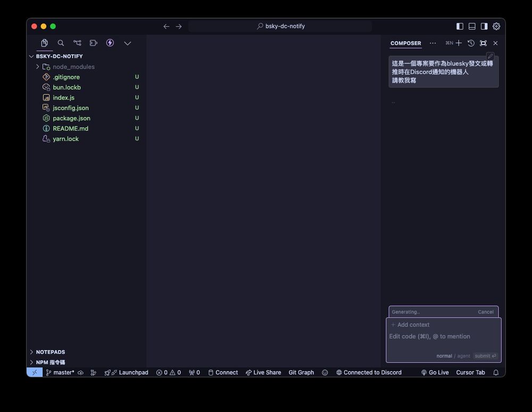Click Add context in the Composer input

pyautogui.click(x=410, y=324)
